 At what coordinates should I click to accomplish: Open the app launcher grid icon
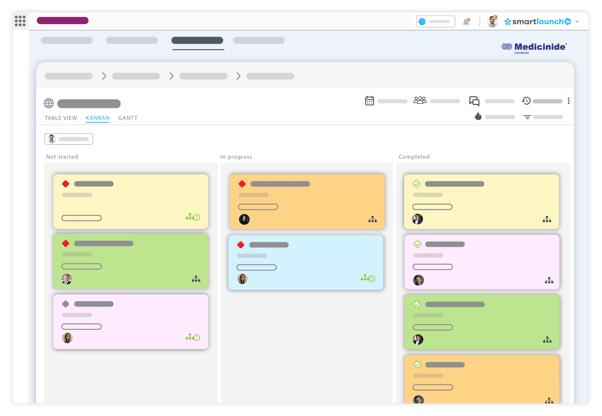(20, 21)
